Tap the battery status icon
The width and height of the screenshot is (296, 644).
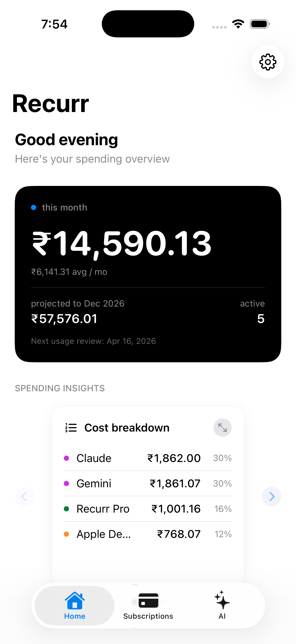[259, 24]
